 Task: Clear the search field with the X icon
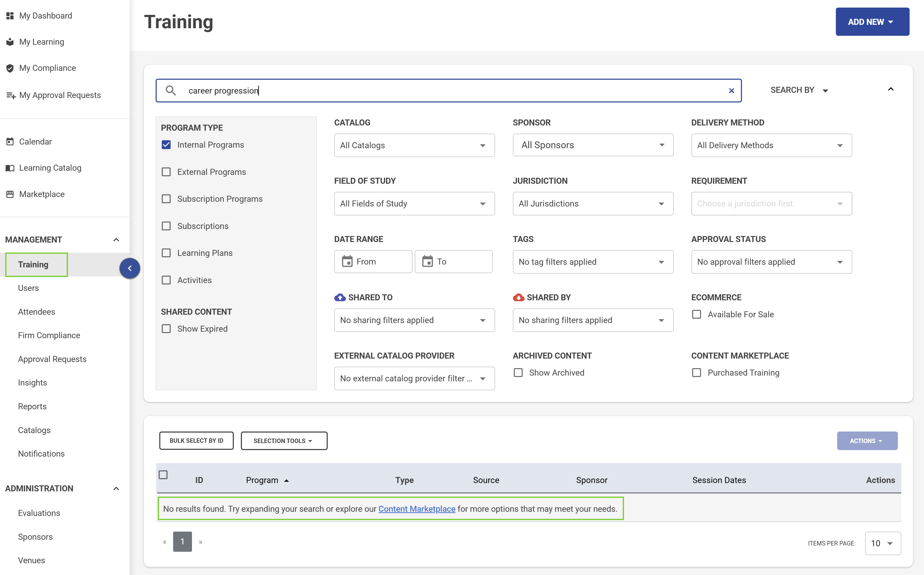[731, 90]
